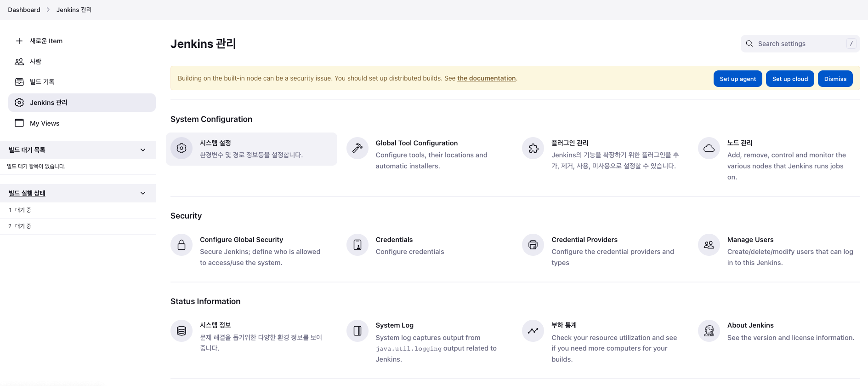
Task: Open 시스템 정보 title link
Action: point(216,325)
